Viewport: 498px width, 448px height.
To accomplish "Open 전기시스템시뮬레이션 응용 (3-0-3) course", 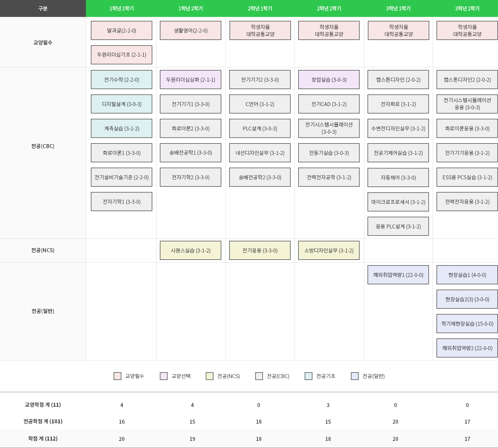I will (467, 104).
